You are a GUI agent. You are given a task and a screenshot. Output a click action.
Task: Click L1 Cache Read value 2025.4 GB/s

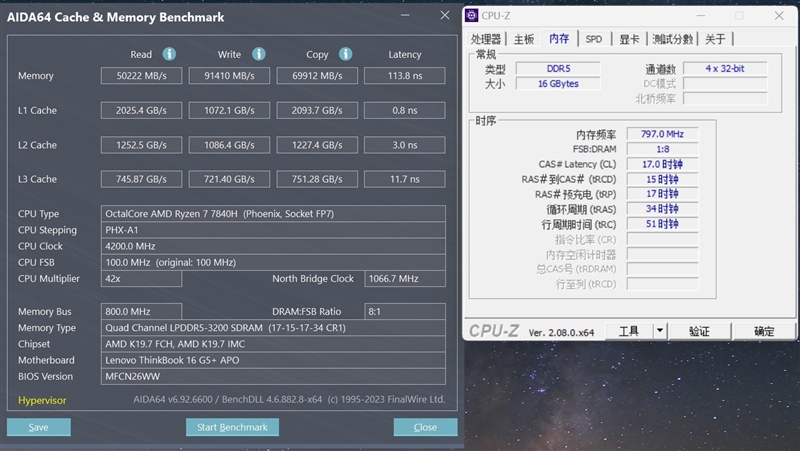pyautogui.click(x=141, y=110)
